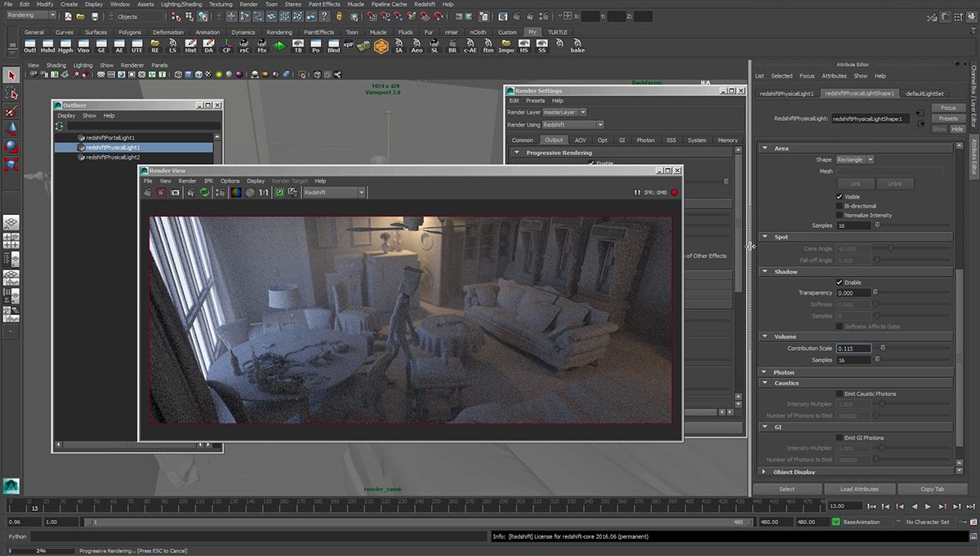Open the Render Using Redshift dropdown
This screenshot has height=556, width=980.
572,125
